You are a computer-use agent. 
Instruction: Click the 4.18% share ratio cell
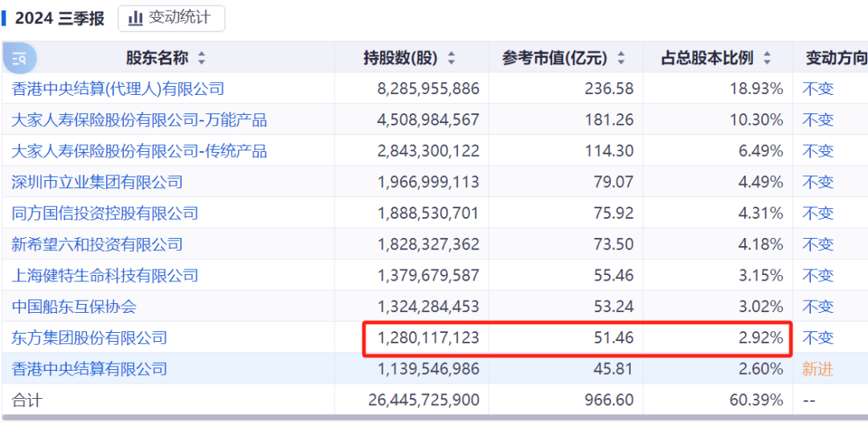coord(760,244)
